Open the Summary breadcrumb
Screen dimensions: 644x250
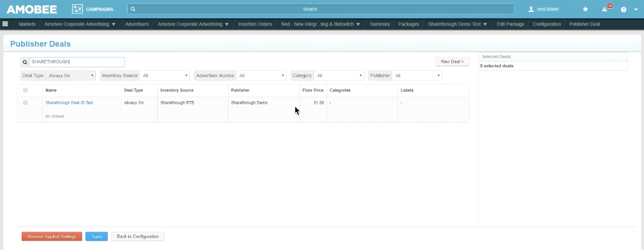380,25
